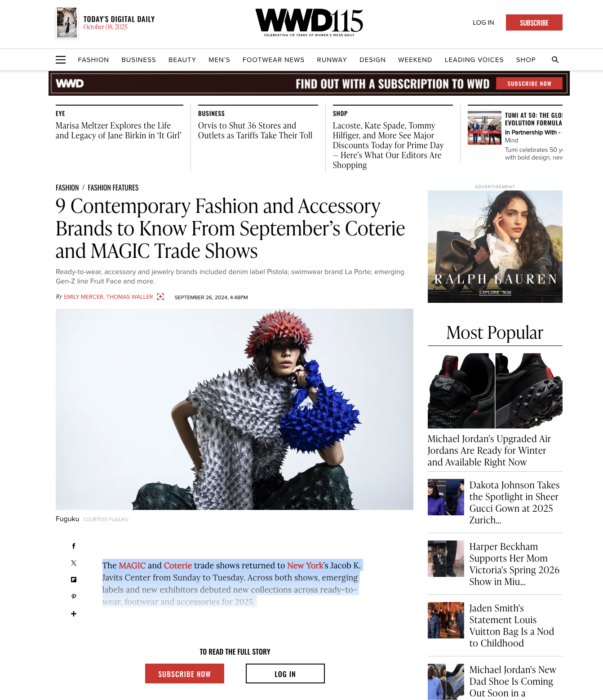
Task: Share article via Facebook icon
Action: pos(74,546)
